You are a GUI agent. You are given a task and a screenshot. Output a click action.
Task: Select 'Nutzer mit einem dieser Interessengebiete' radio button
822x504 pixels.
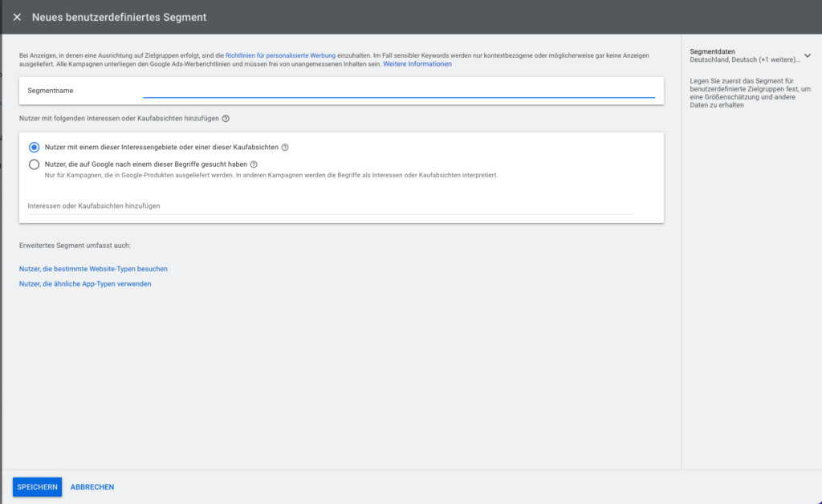point(34,148)
